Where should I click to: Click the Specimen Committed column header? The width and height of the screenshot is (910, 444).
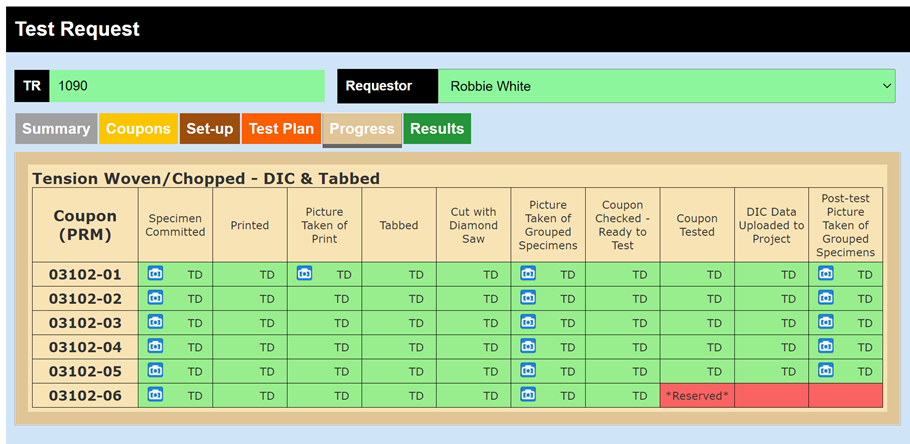tap(175, 225)
